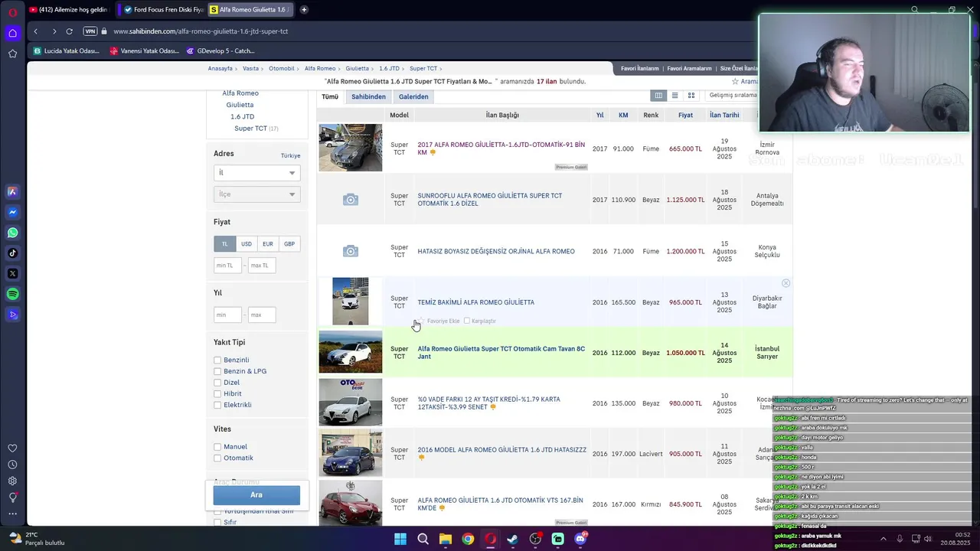Check the Elektrikli fuel type
This screenshot has height=551, width=980.
coord(217,405)
